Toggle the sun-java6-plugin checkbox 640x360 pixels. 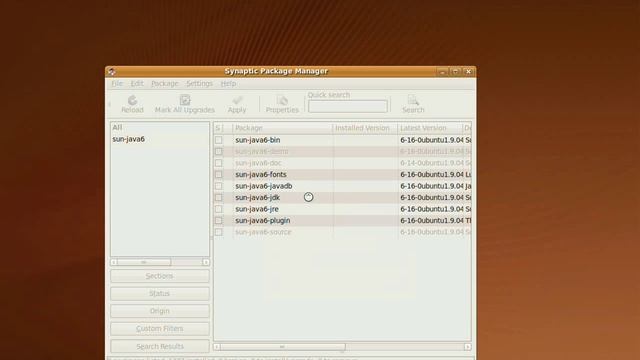(x=219, y=220)
